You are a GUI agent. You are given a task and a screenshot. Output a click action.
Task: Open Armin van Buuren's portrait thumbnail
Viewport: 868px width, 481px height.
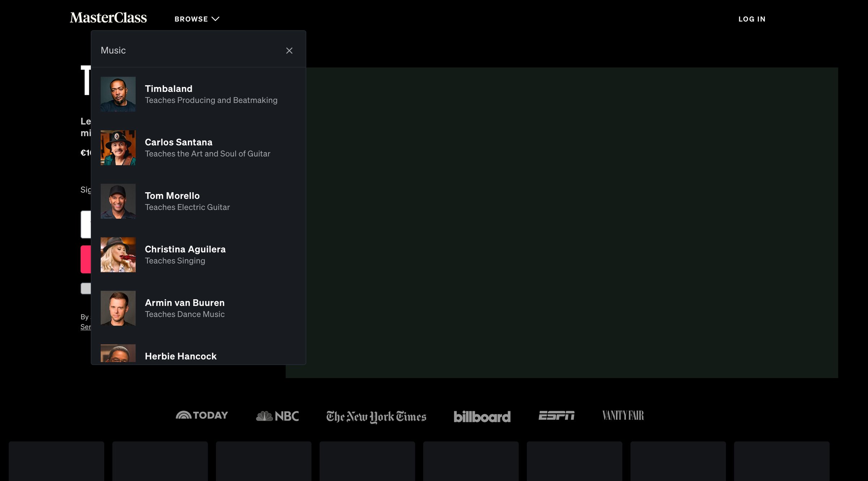tap(118, 308)
